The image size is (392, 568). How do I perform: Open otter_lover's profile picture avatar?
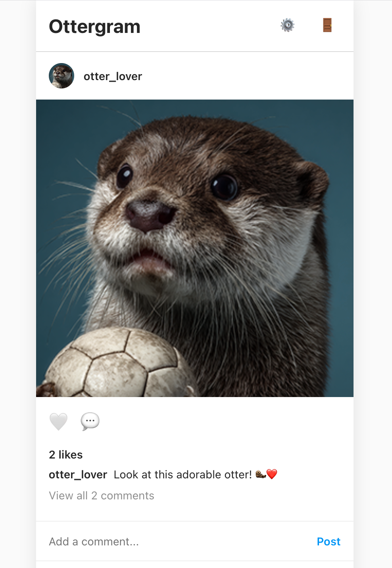click(61, 76)
